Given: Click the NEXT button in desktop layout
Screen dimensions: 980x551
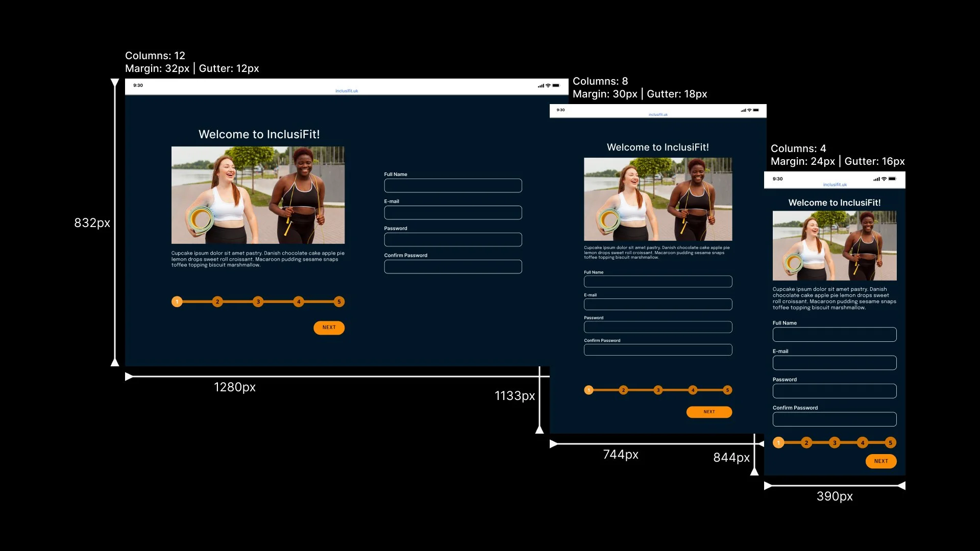Looking at the screenshot, I should pos(329,328).
